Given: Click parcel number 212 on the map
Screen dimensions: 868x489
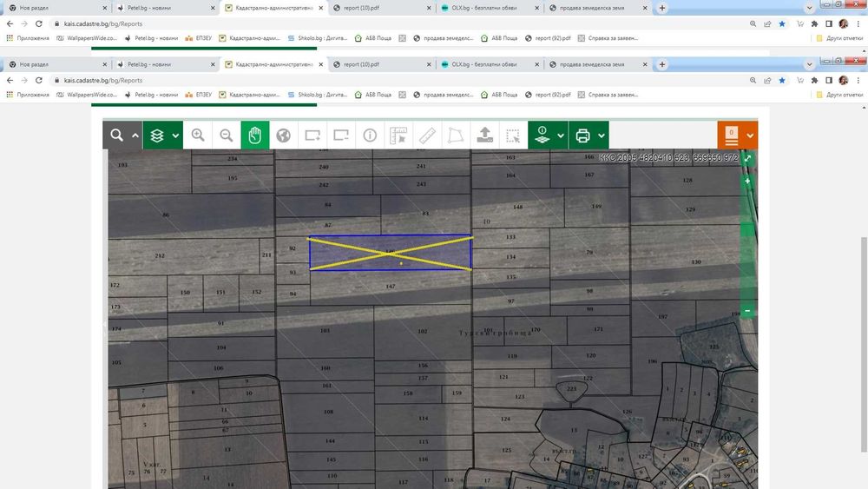Looking at the screenshot, I should coord(160,256).
